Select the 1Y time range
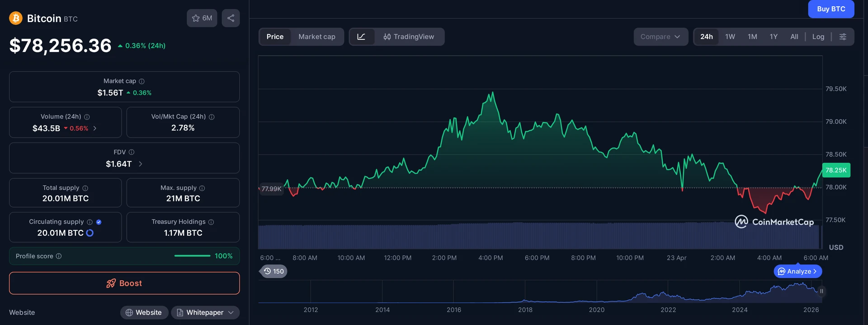 tap(774, 37)
